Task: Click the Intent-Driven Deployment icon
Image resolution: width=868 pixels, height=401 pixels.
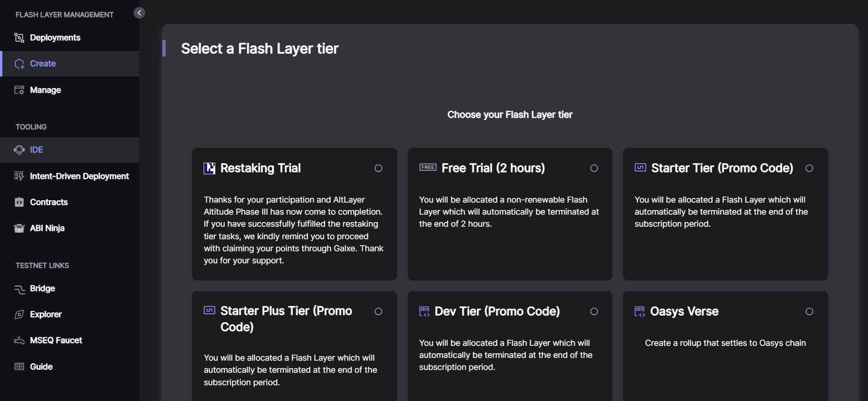Action: click(x=19, y=176)
